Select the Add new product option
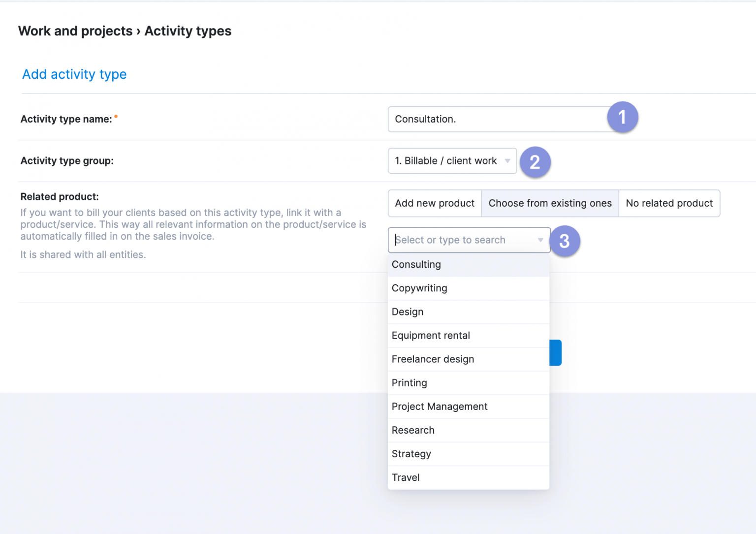The width and height of the screenshot is (756, 534). tap(435, 203)
